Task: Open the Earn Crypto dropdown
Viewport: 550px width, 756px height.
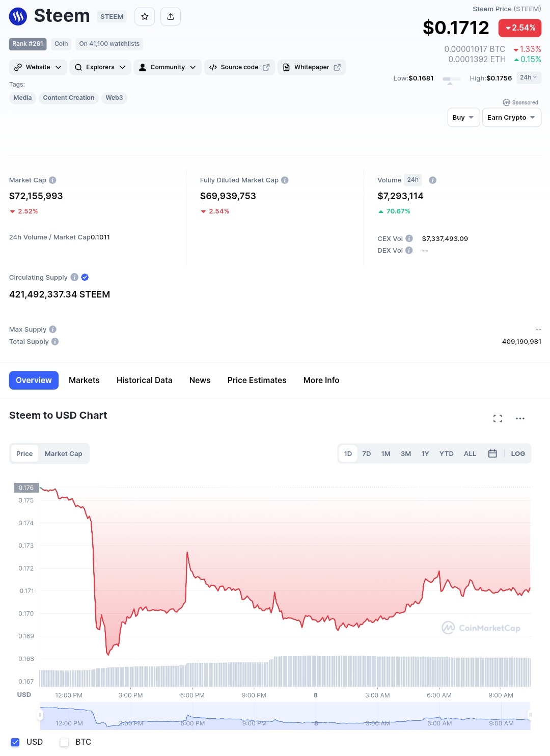Action: (x=512, y=118)
